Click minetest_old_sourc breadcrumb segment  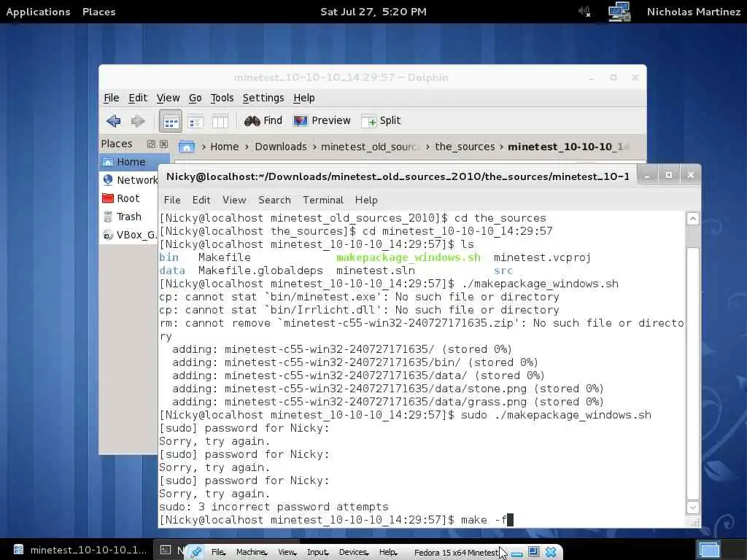tap(370, 147)
